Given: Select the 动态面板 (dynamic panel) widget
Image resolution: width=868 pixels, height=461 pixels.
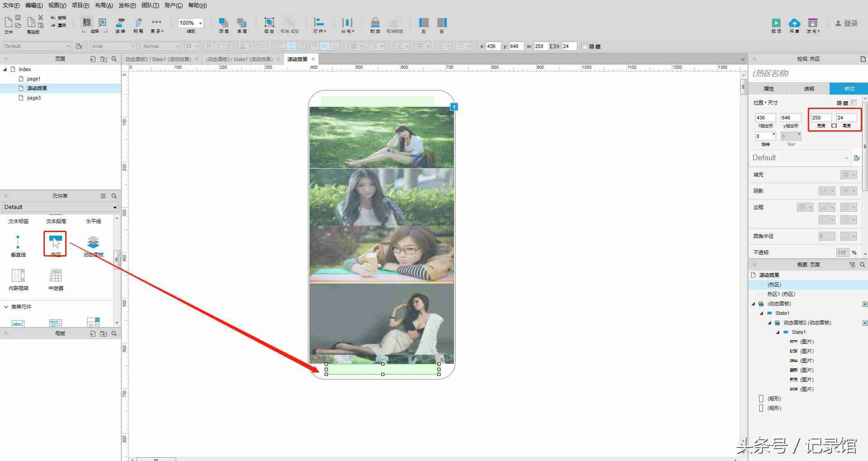Looking at the screenshot, I should [93, 246].
